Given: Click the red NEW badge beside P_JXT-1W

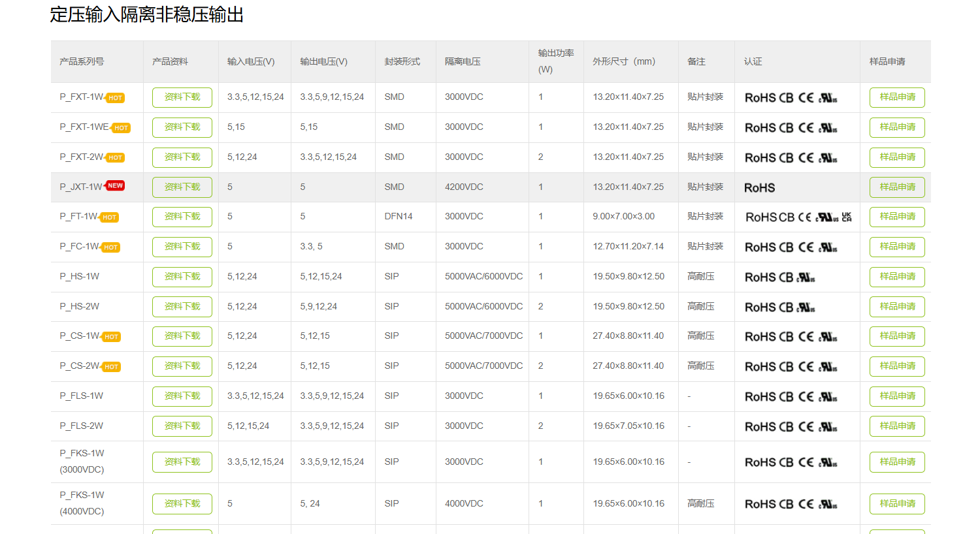Looking at the screenshot, I should [115, 186].
